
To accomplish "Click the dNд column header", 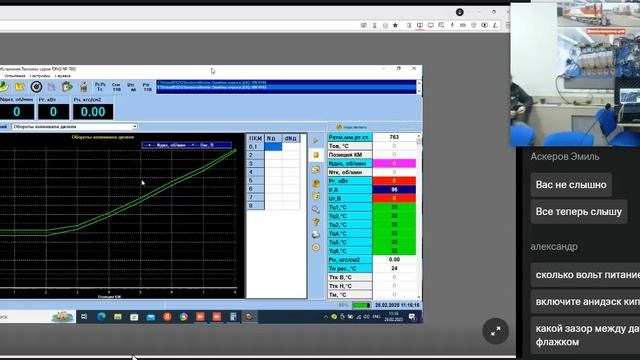I will pyautogui.click(x=291, y=138).
